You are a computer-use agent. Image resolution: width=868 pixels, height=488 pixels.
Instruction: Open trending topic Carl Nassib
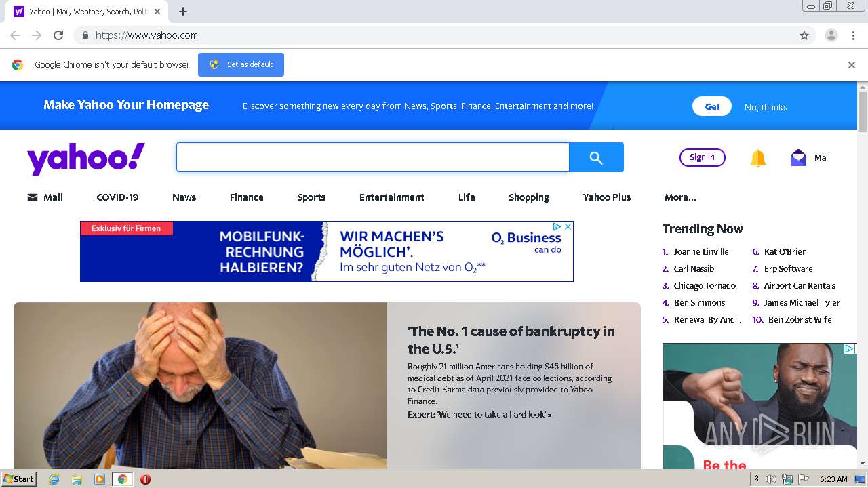pyautogui.click(x=694, y=268)
